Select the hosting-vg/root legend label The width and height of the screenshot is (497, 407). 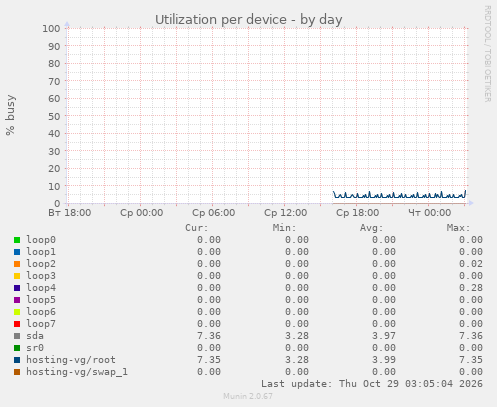point(71,360)
